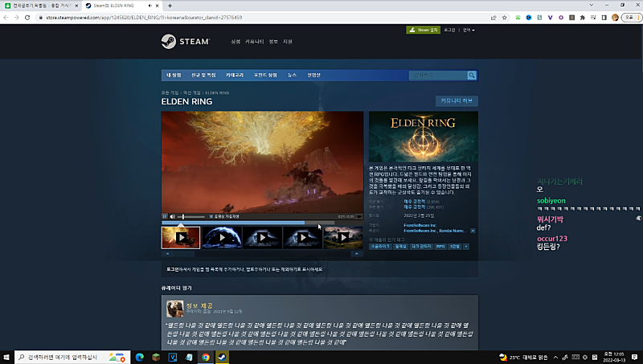Go back in browser history
This screenshot has width=643, height=364.
point(6,18)
